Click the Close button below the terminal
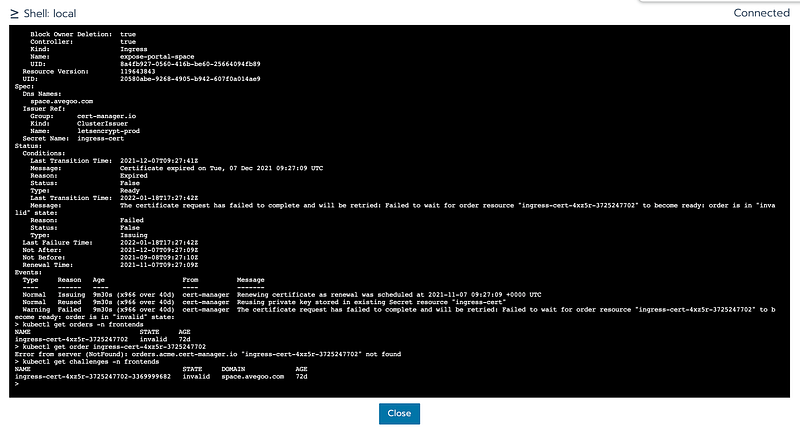The image size is (800, 436). pos(399,414)
